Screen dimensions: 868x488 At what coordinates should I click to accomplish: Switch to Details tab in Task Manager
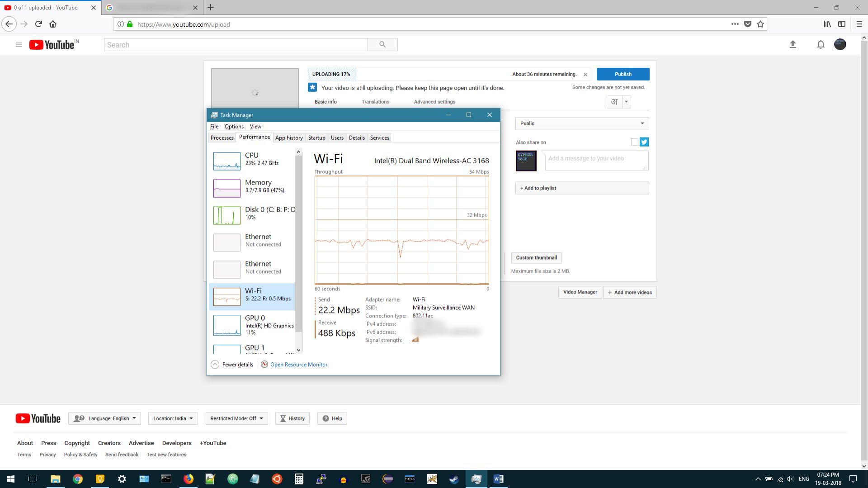click(357, 138)
